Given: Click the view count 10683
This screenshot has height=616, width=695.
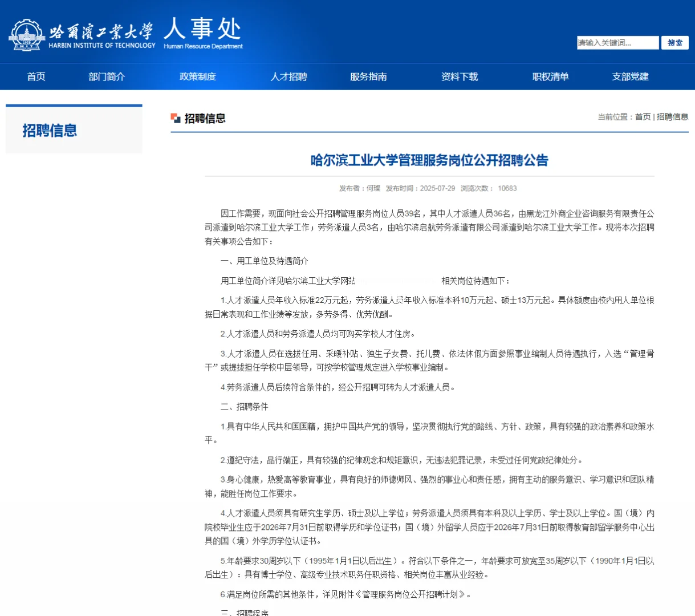Looking at the screenshot, I should (x=507, y=188).
